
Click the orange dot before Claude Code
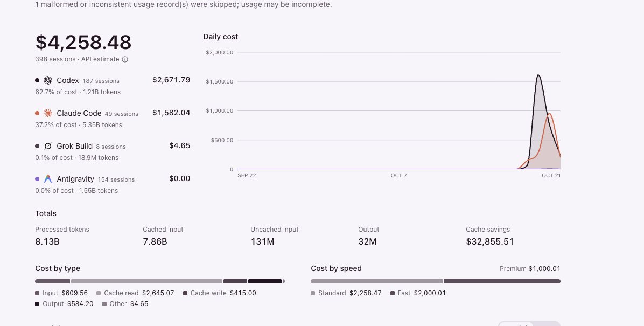[37, 113]
